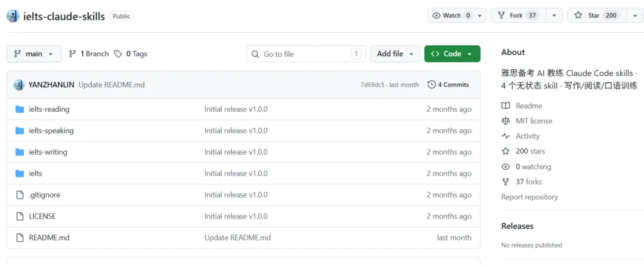Click the branch icon beside 1 Branch
Image resolution: width=644 pixels, height=265 pixels.
pos(73,54)
